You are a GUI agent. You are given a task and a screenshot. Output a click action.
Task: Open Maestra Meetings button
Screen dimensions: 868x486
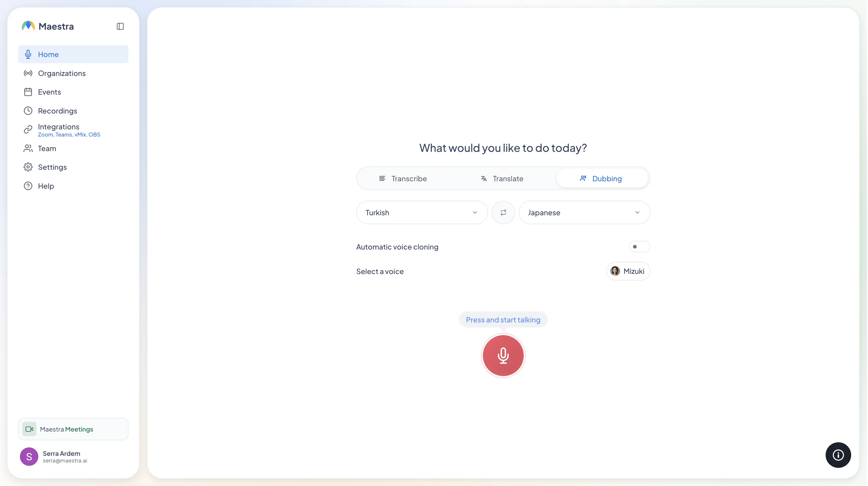[73, 429]
